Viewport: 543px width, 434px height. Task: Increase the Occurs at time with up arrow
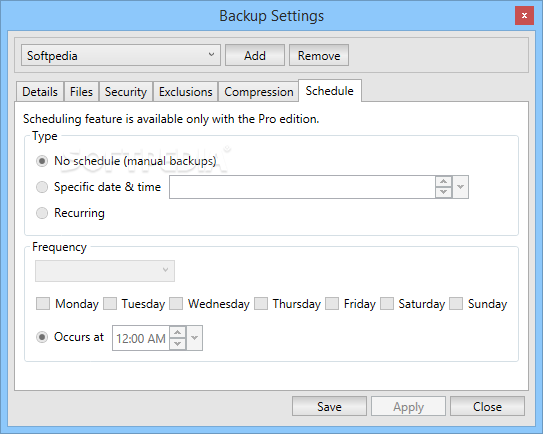[178, 333]
